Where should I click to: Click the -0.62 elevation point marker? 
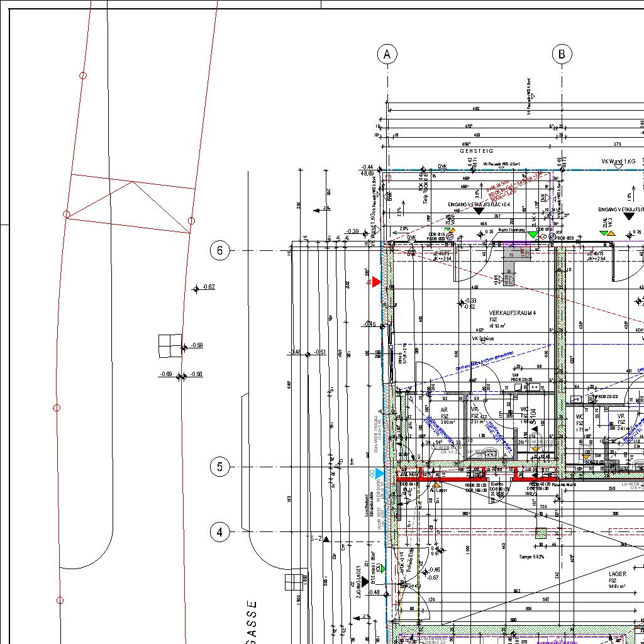tap(196, 289)
